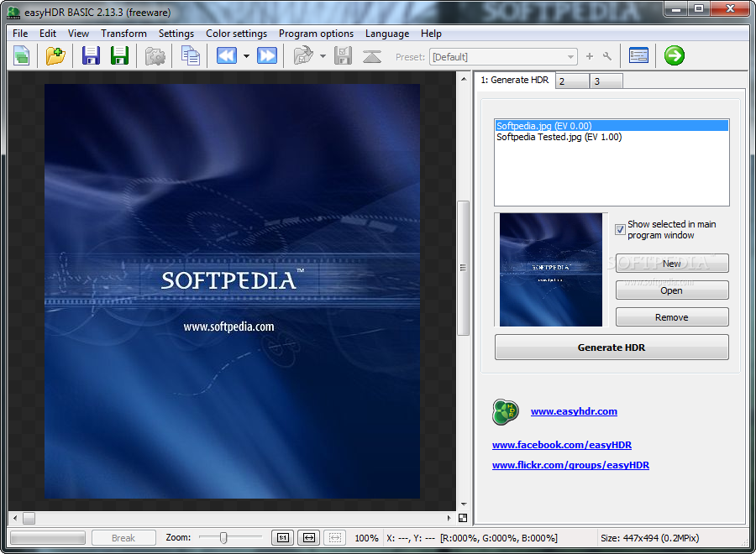756x554 pixels.
Task: Open the greyed batch gear icon
Action: (155, 56)
